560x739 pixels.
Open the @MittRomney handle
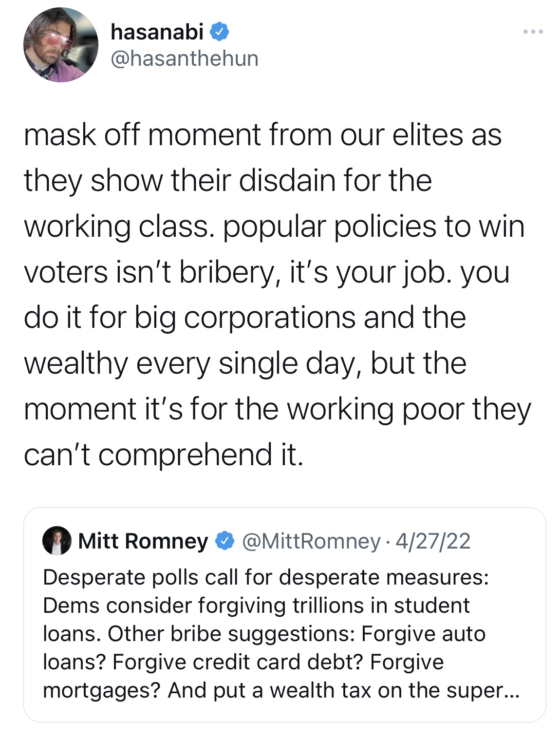click(x=311, y=541)
